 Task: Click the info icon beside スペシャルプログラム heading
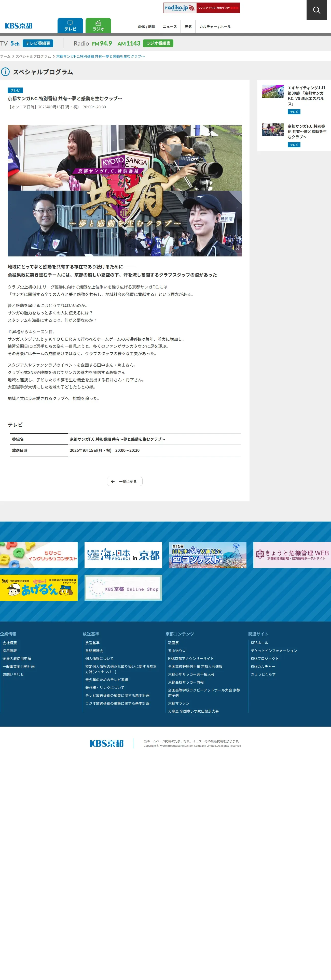[5, 72]
